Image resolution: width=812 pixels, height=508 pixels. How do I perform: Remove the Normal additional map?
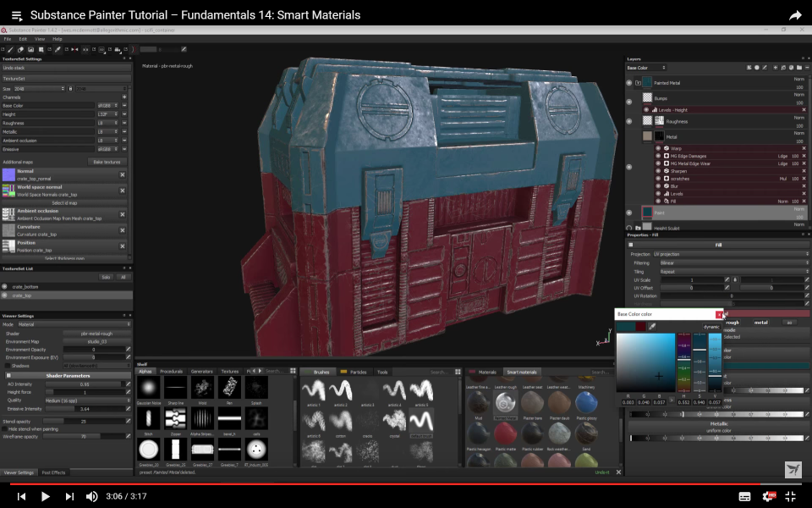123,174
